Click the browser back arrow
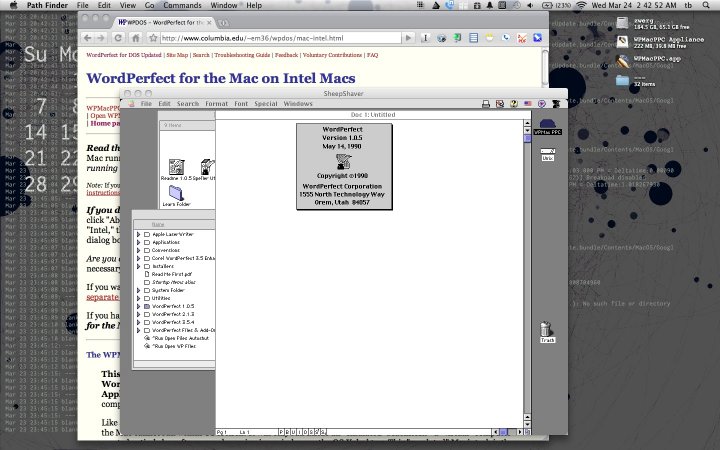Image resolution: width=720 pixels, height=450 pixels. coord(88,38)
